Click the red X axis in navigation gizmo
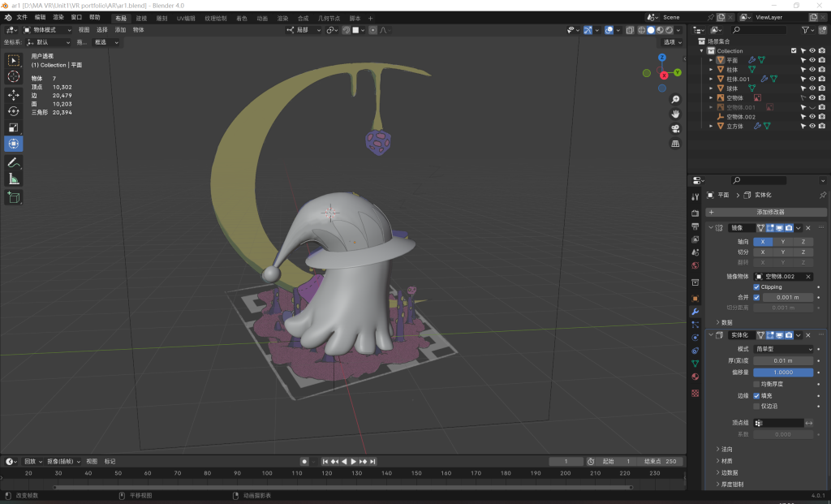831x504 pixels. [664, 75]
